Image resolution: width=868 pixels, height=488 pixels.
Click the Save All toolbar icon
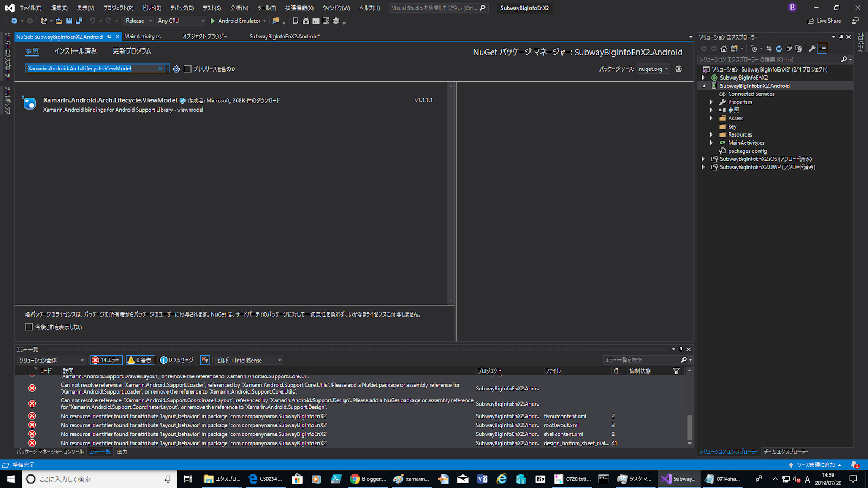click(x=79, y=21)
